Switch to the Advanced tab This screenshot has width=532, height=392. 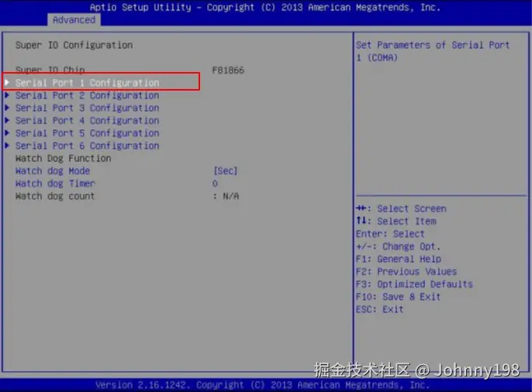74,20
